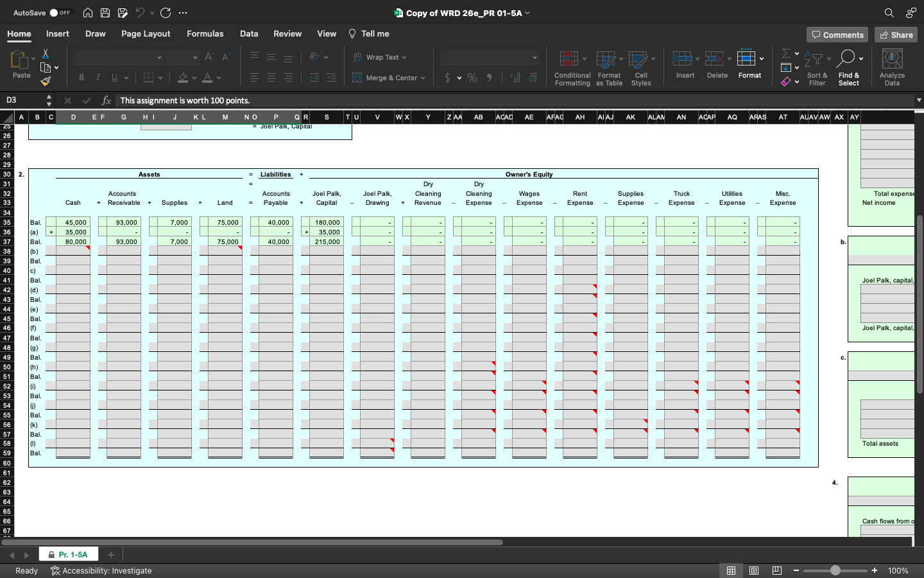The width and height of the screenshot is (924, 578).
Task: Click the Redo icon
Action: click(166, 13)
